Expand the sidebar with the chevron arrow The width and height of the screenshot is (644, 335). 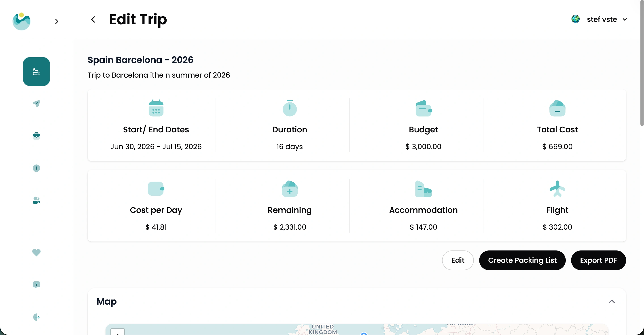[57, 21]
